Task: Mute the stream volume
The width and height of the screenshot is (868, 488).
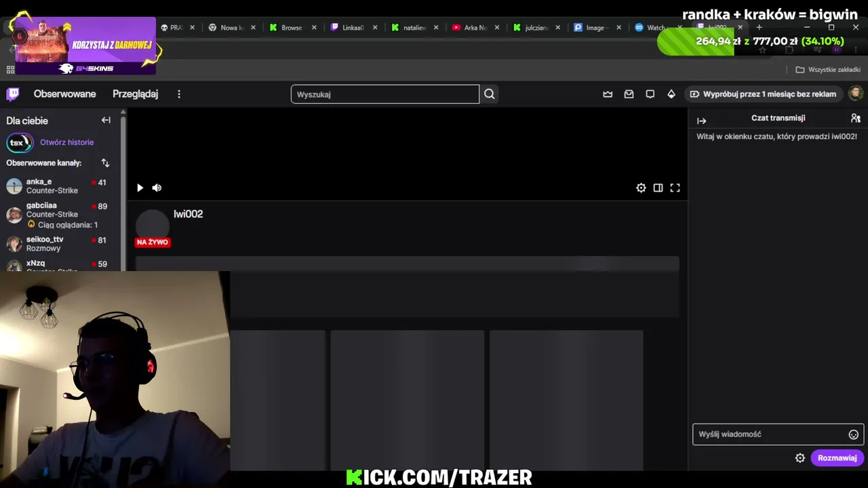Action: [x=157, y=188]
